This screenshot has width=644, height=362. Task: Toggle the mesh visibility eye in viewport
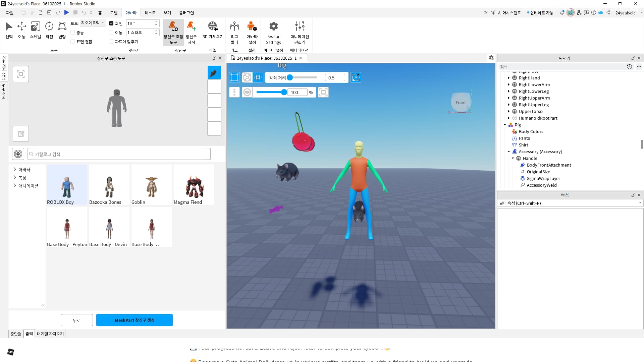click(247, 92)
